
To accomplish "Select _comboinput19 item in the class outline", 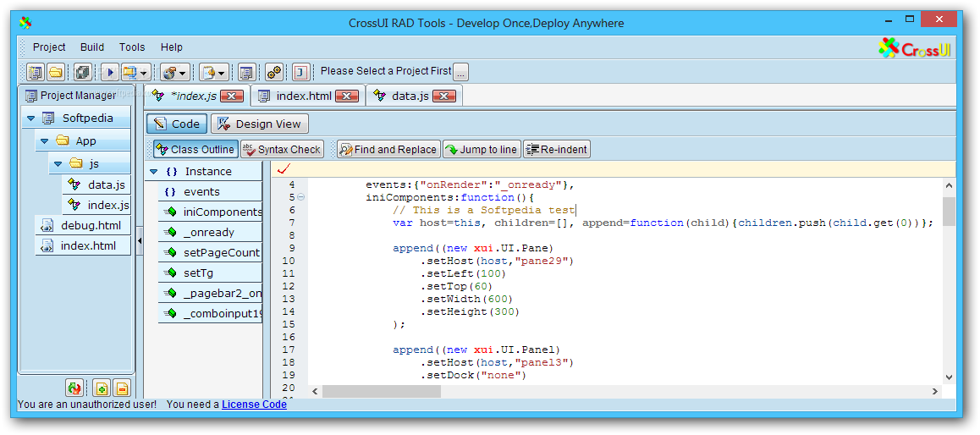I will (211, 313).
